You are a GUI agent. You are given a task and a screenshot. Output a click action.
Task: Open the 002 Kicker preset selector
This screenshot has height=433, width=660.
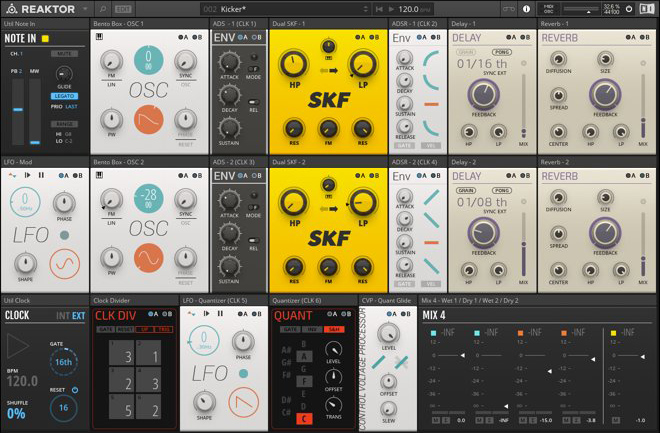tap(285, 9)
